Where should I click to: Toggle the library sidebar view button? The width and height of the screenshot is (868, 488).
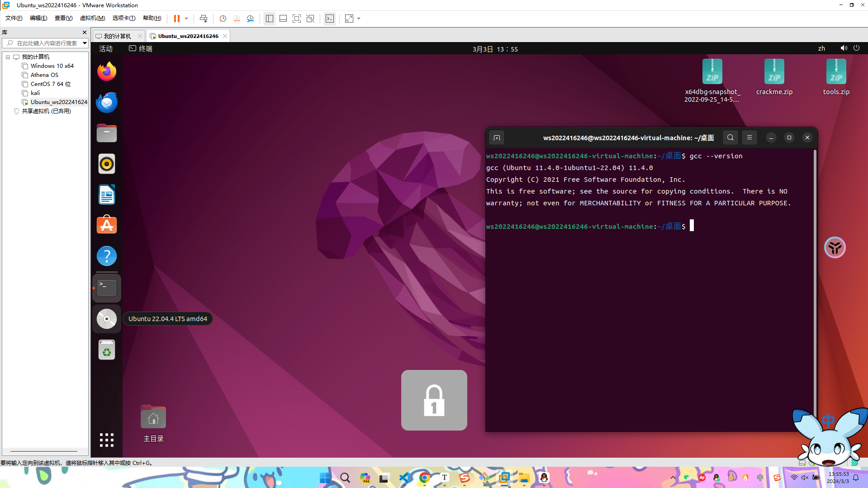(x=270, y=19)
